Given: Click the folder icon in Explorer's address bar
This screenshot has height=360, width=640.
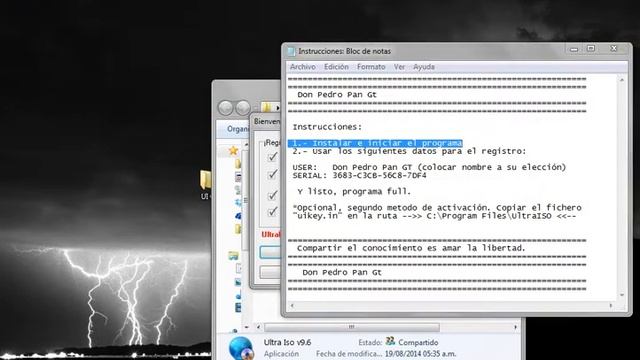Looking at the screenshot, I should (267, 108).
